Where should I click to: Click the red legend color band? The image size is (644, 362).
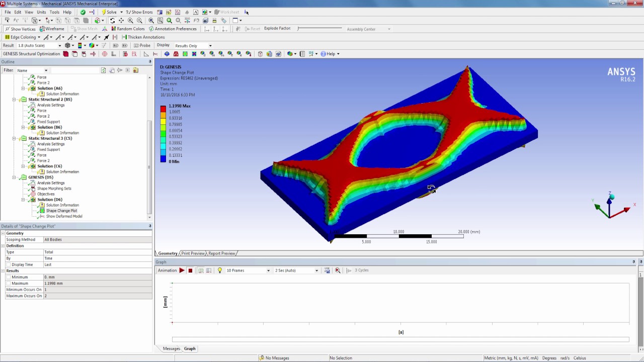(163, 109)
